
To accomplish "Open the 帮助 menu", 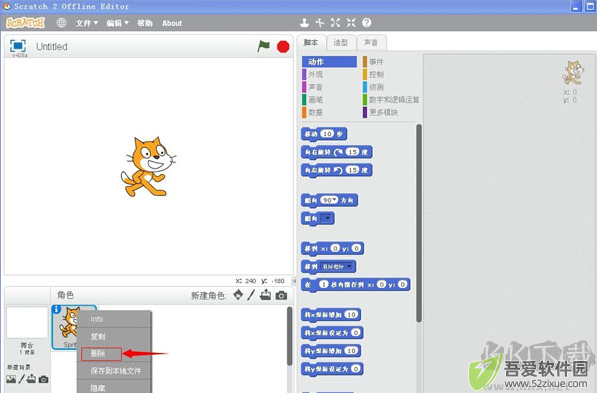I will pos(145,23).
